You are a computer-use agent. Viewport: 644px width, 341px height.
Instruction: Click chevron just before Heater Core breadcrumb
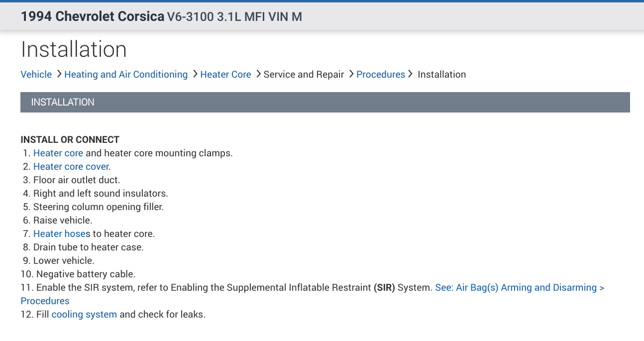pyautogui.click(x=195, y=74)
